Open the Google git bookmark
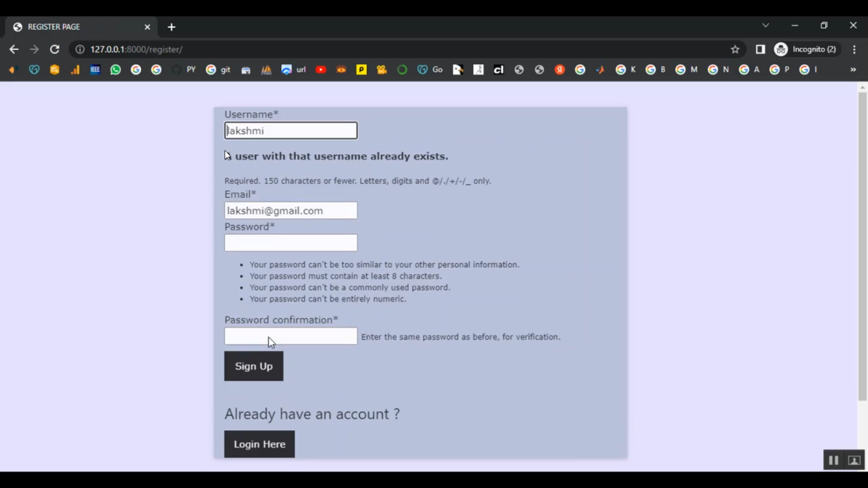868x488 pixels. (218, 70)
